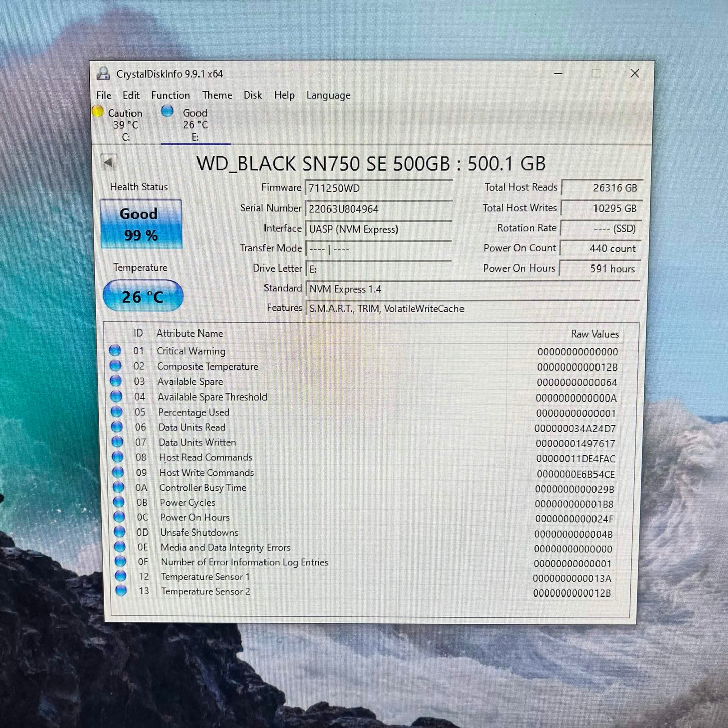This screenshot has width=728, height=728.
Task: Select the Temperature Sensor 2 attribute name
Action: pos(206,591)
